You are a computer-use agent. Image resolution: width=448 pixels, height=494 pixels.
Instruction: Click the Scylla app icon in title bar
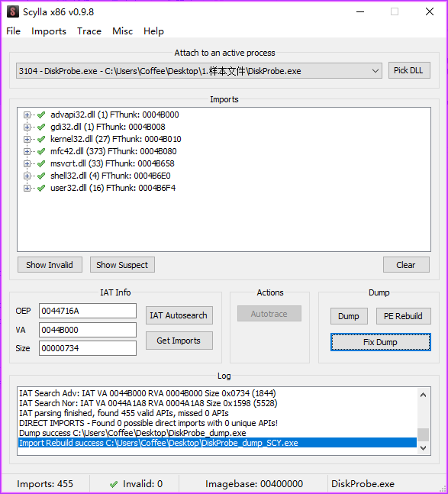pos(13,12)
